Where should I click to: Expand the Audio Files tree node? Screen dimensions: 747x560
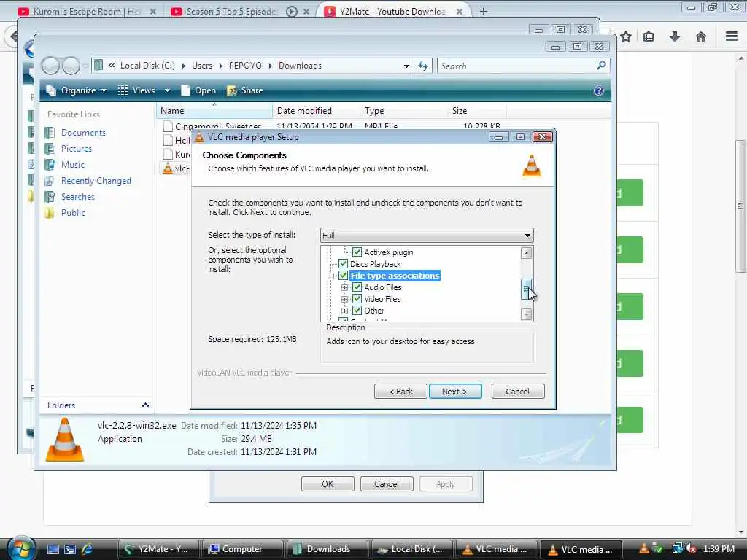[345, 287]
